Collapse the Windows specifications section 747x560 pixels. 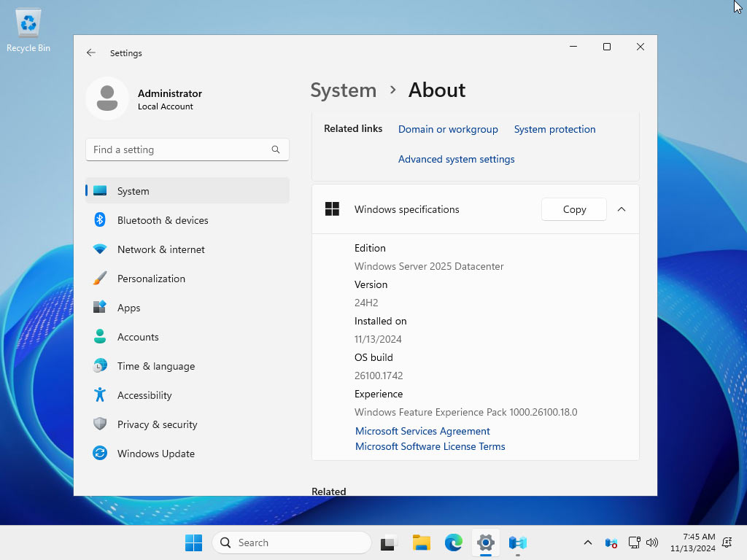click(x=622, y=209)
